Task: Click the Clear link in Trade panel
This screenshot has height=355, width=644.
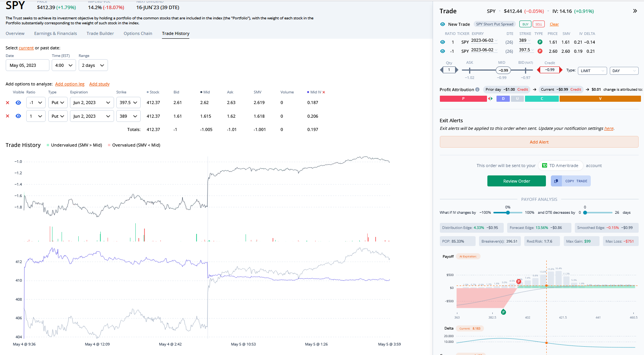Action: pyautogui.click(x=554, y=24)
